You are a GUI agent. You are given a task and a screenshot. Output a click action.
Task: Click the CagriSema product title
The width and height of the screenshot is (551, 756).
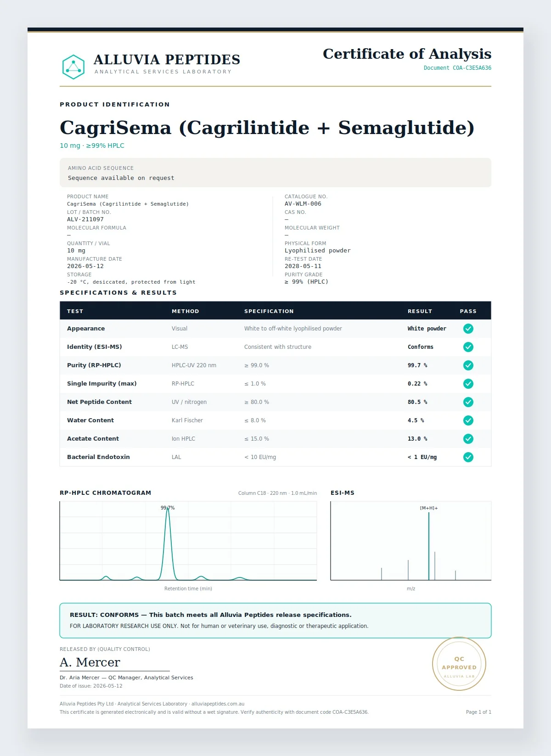pyautogui.click(x=267, y=128)
